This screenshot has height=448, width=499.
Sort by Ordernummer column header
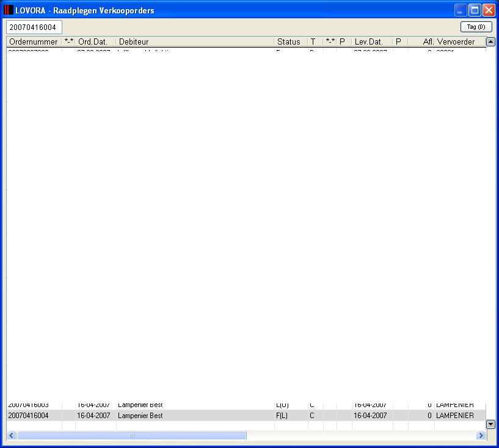34,42
